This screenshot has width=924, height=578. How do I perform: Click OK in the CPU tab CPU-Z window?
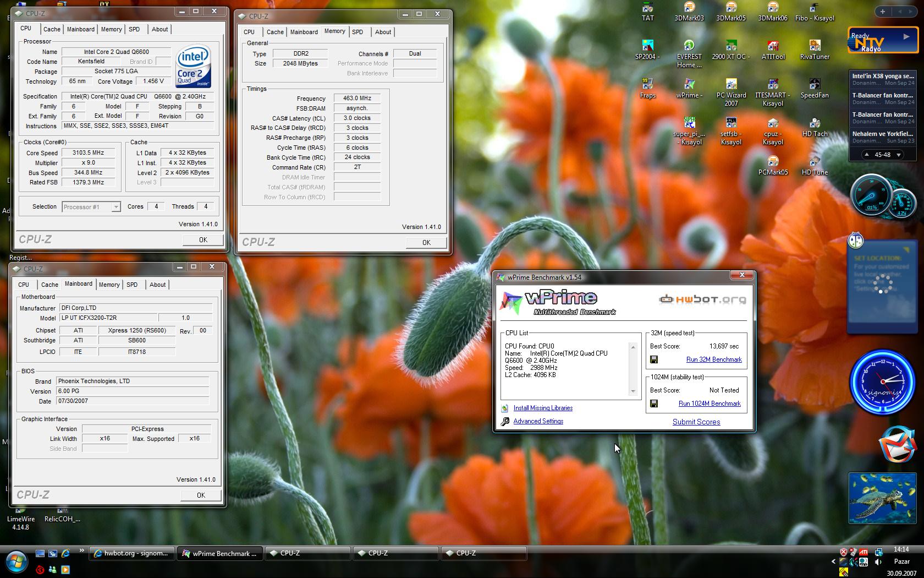(x=203, y=239)
